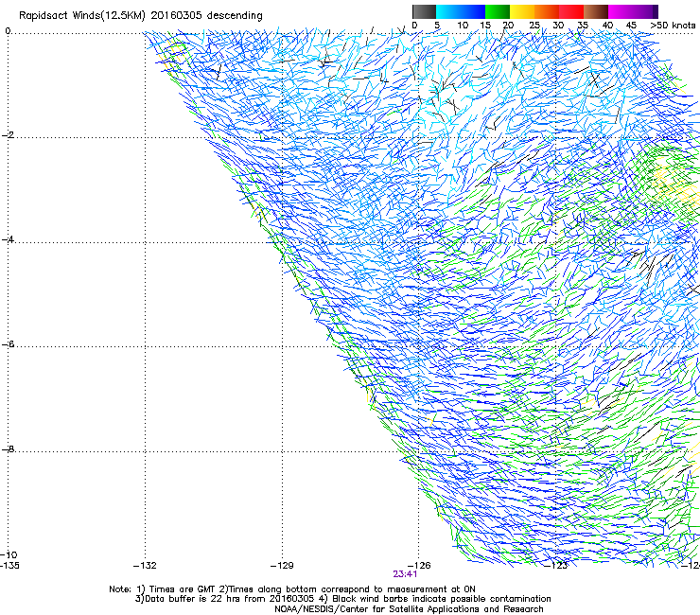This screenshot has height=615, width=700.
Task: Click the gray 0-5 knots color swatch
Action: coord(424,11)
